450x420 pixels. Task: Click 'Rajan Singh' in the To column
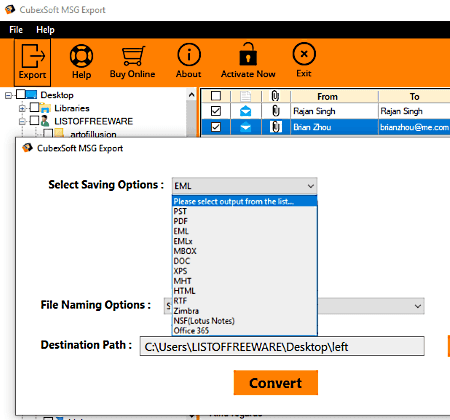pos(401,111)
